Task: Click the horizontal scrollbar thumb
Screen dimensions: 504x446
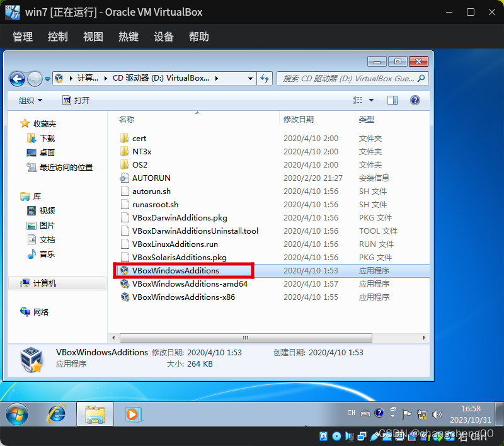Action: (246, 338)
